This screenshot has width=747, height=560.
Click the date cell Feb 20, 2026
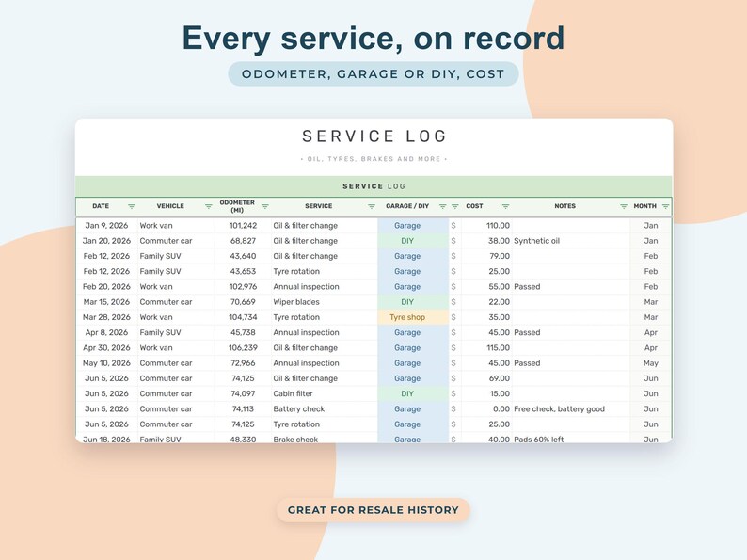[x=106, y=286]
